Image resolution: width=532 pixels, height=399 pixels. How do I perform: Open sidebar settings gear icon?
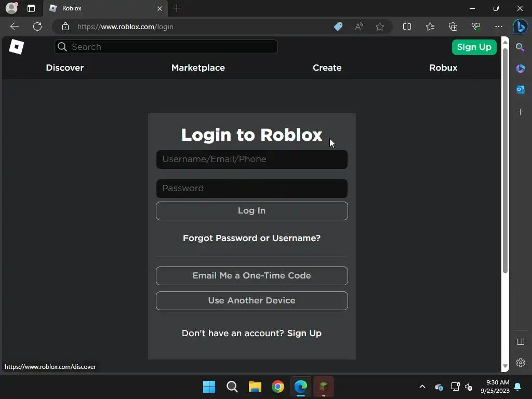[521, 363]
